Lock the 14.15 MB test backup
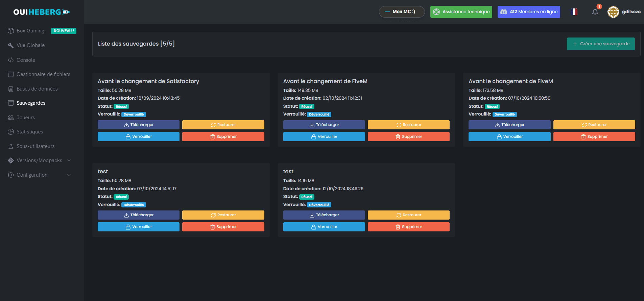This screenshot has width=644, height=301. click(324, 227)
